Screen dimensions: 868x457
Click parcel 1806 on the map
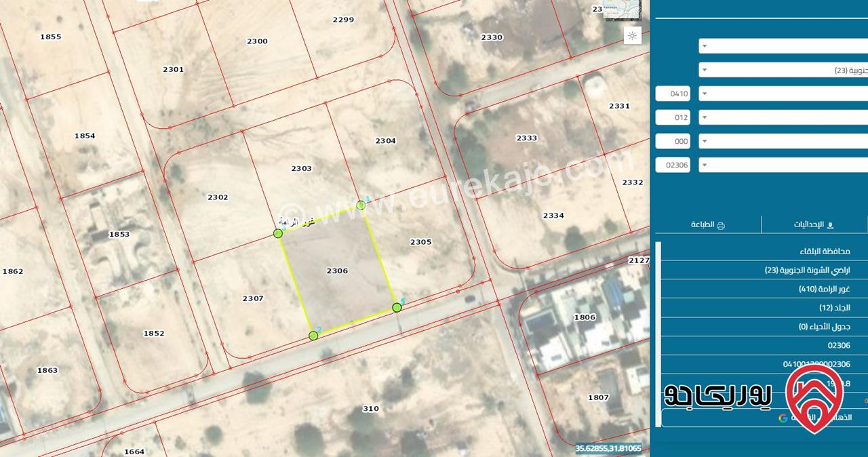[585, 317]
